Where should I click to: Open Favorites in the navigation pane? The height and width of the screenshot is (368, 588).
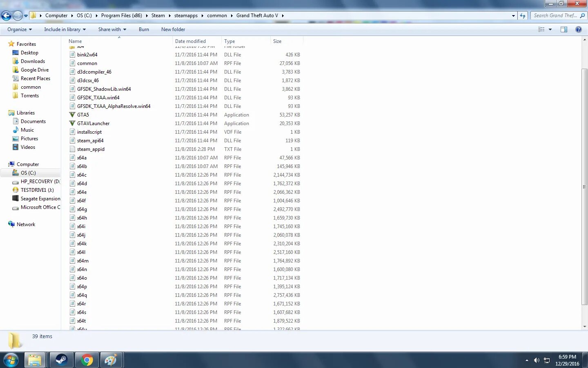tap(26, 44)
